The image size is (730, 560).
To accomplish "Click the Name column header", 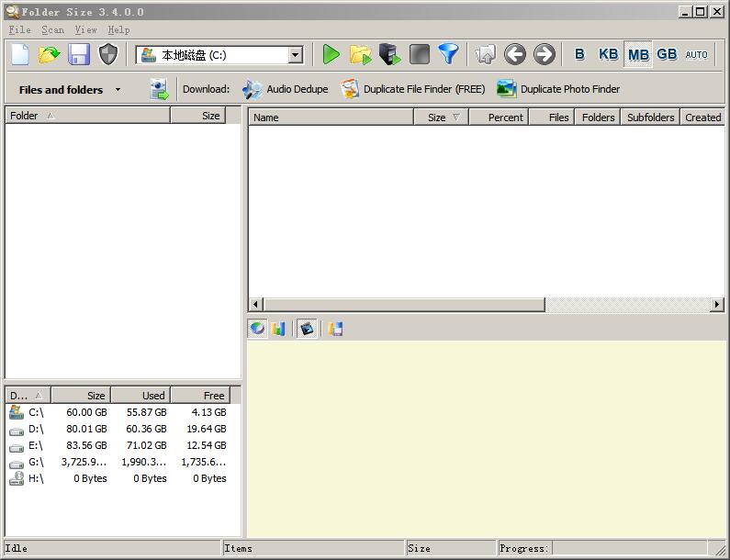I will click(x=331, y=118).
